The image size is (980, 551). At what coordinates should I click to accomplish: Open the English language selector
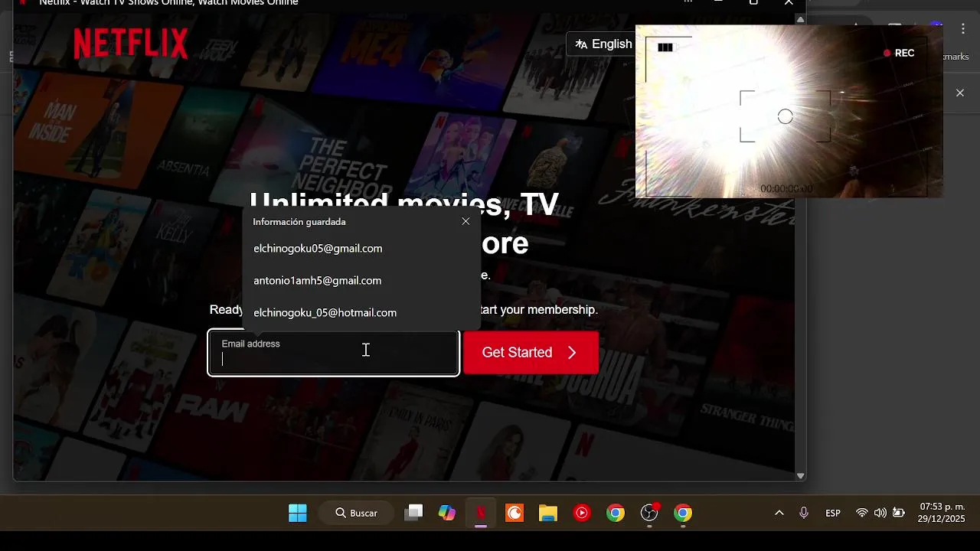pos(604,44)
